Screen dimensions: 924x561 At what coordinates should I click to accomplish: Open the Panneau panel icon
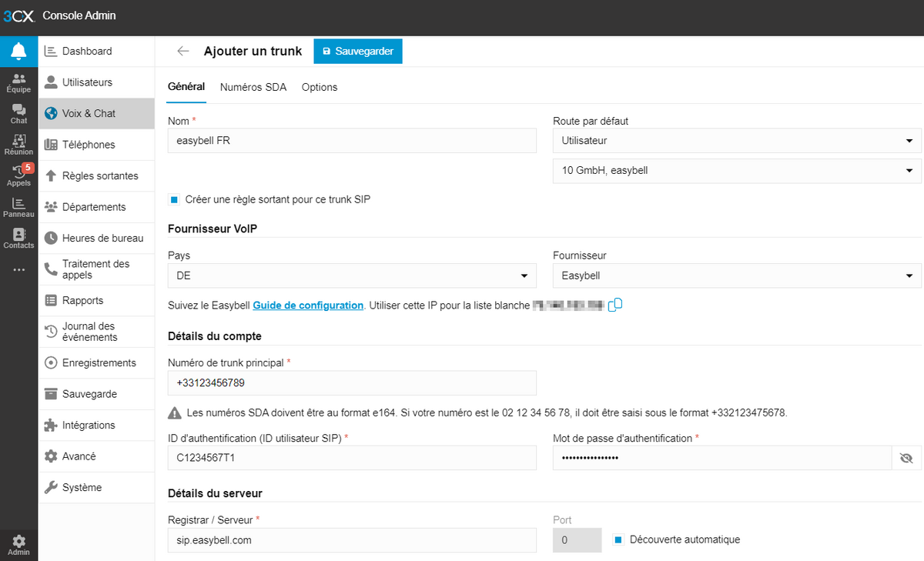pos(18,208)
